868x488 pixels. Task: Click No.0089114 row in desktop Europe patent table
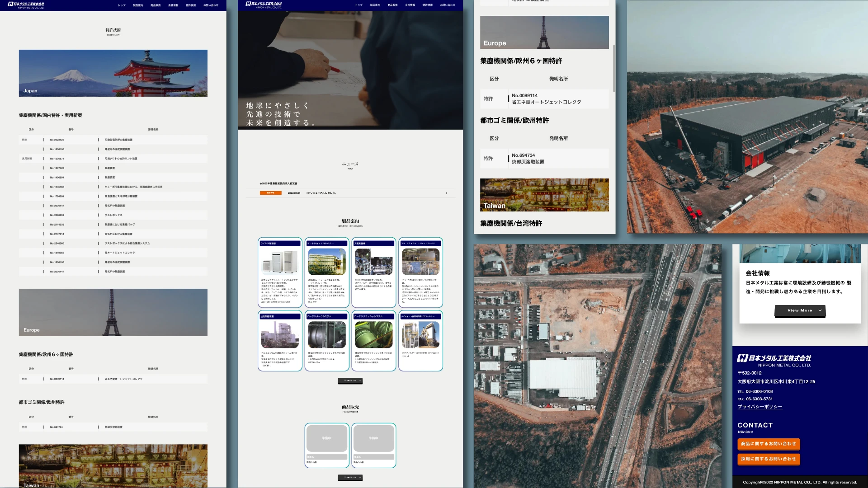coord(113,379)
